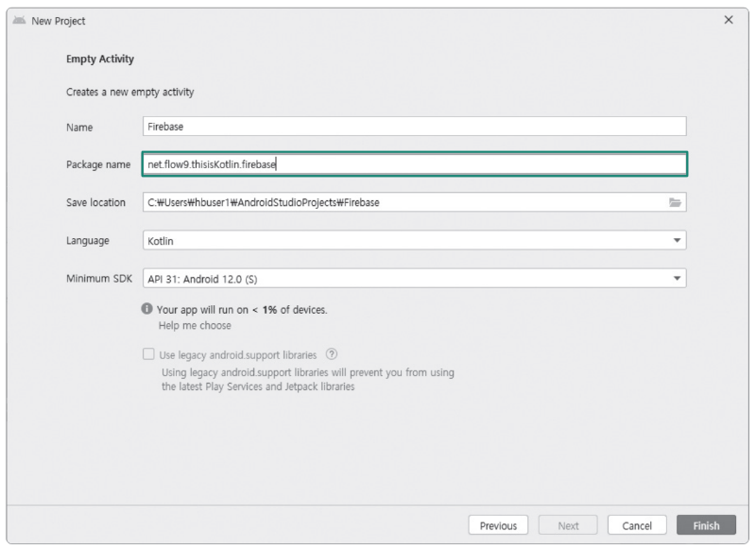Click the Minimum SDK label
Viewport: 756px width, 549px height.
pyautogui.click(x=99, y=279)
